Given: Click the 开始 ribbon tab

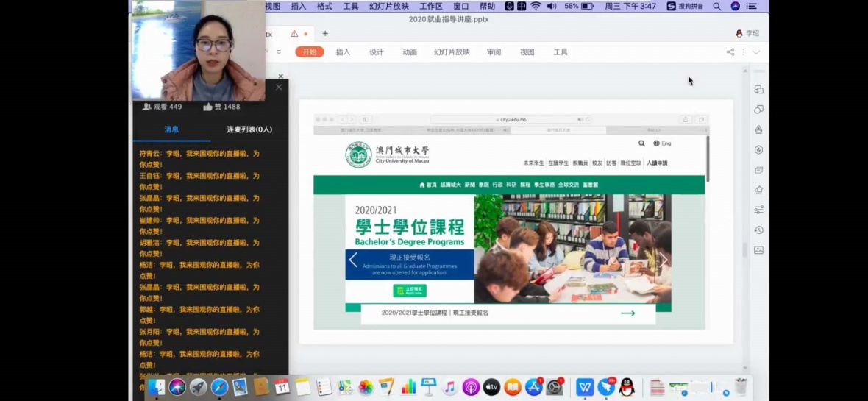Looking at the screenshot, I should pos(309,52).
